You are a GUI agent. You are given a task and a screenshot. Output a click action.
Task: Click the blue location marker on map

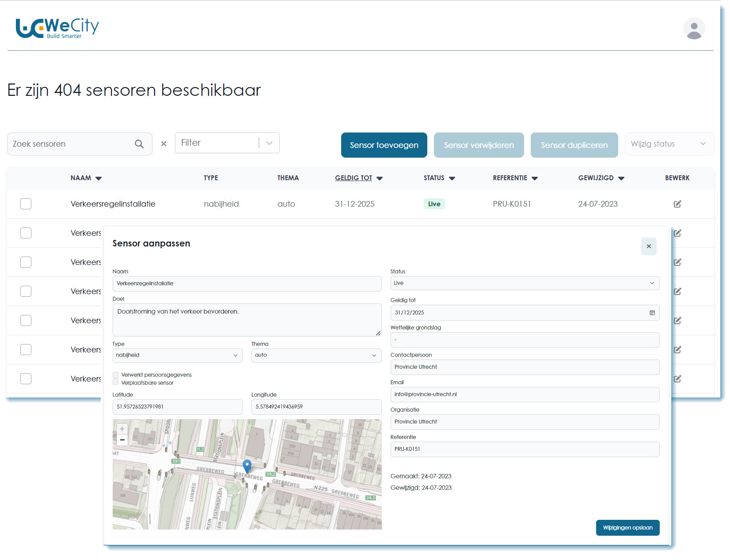(x=247, y=466)
